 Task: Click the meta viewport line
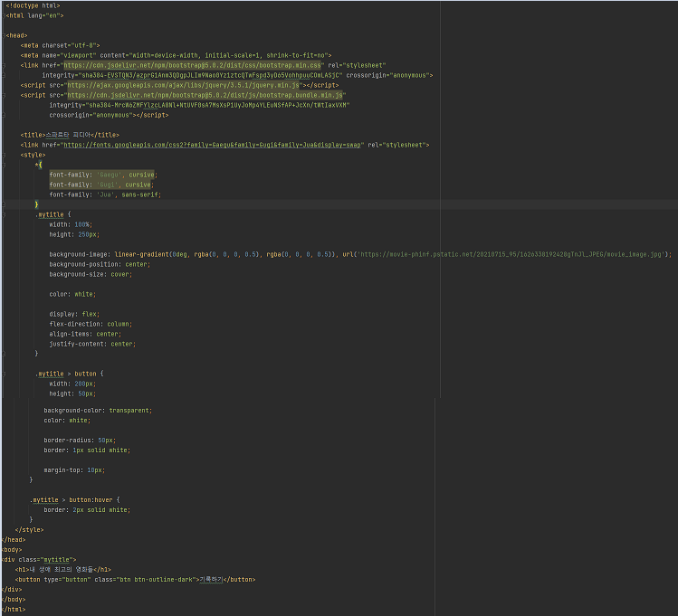point(176,55)
